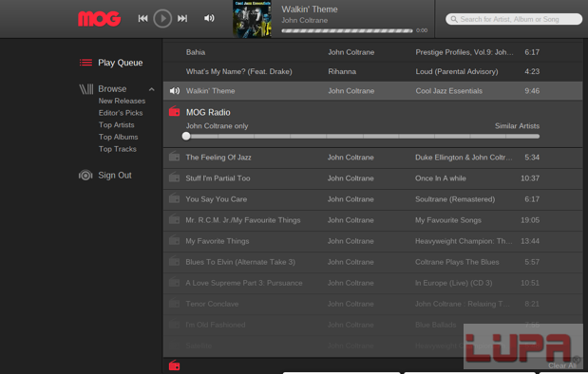Go to New Releases

122,101
